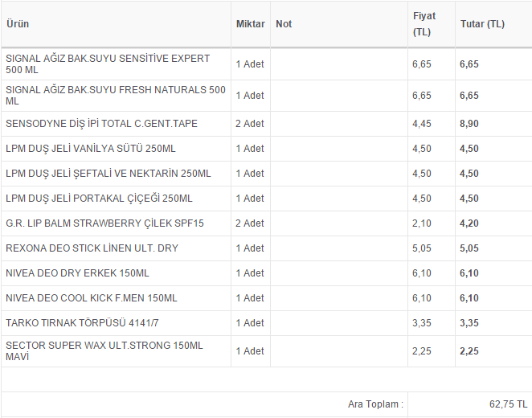The width and height of the screenshot is (532, 418).
Task: Select NIVEA DEO DRY ERKEK 150ML
Action: 77,273
